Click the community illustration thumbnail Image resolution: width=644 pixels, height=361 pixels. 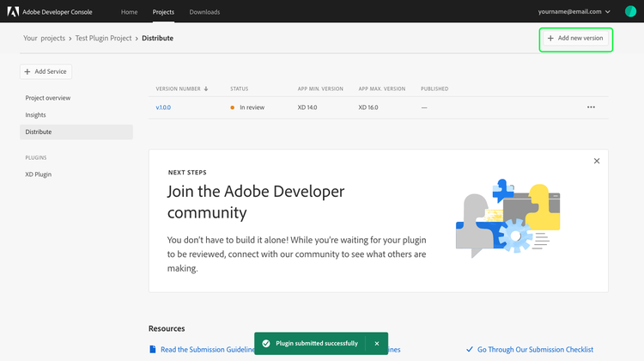pyautogui.click(x=508, y=218)
